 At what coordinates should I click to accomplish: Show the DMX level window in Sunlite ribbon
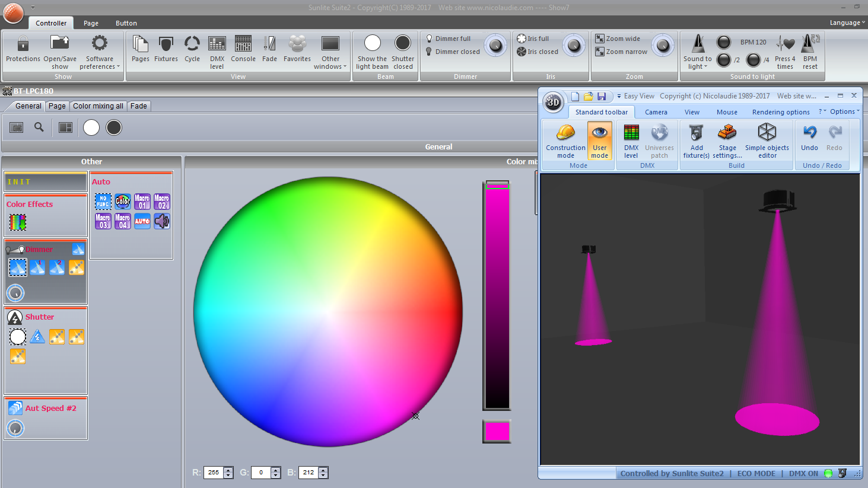click(x=217, y=44)
